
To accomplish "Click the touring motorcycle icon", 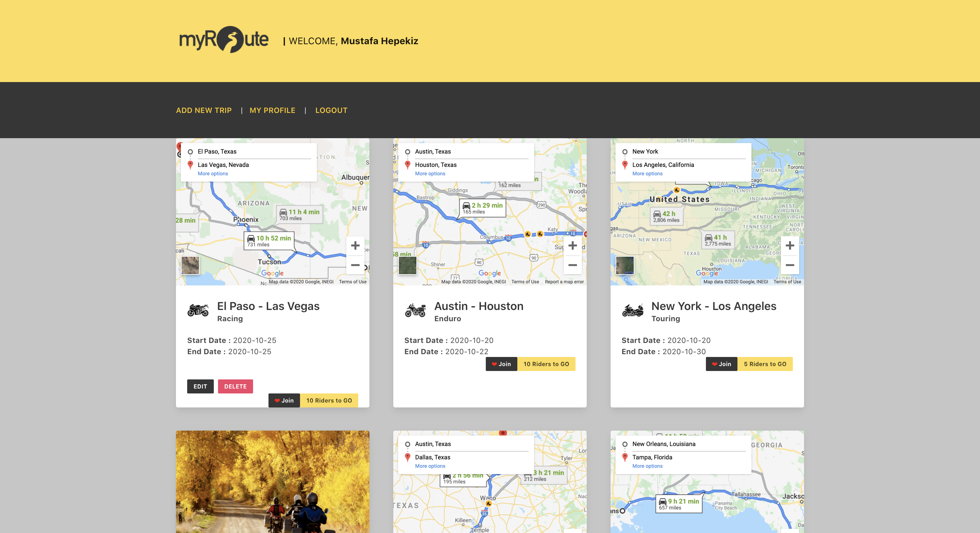I will (x=632, y=310).
